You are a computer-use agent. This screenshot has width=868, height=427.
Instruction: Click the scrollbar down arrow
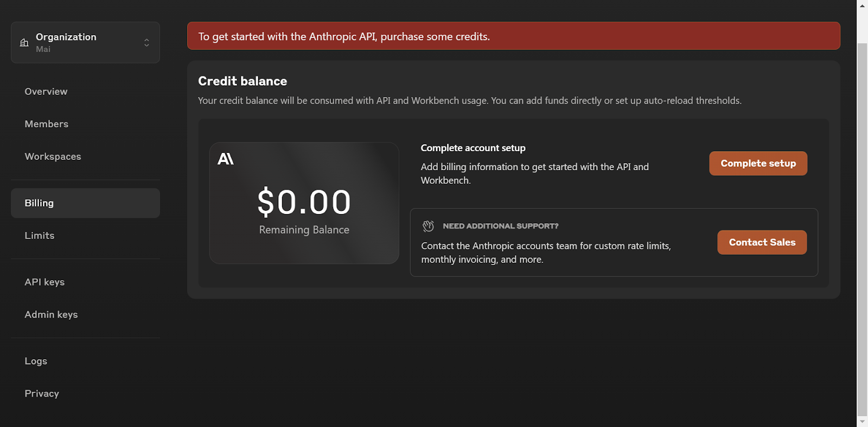(x=862, y=422)
